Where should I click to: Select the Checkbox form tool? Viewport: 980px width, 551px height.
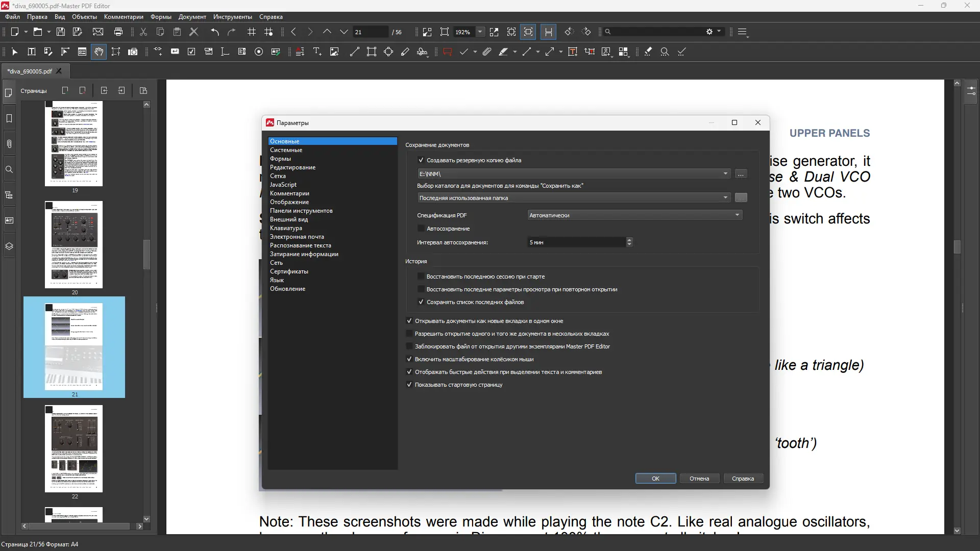[191, 52]
